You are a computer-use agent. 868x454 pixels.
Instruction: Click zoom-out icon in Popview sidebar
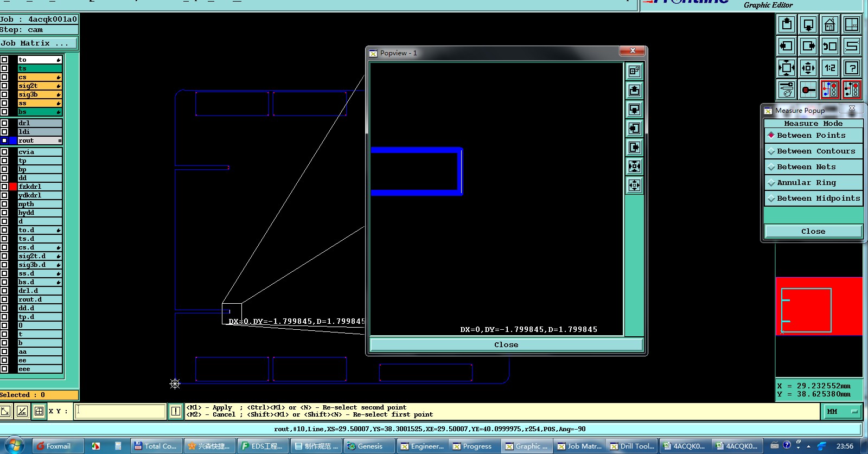pyautogui.click(x=634, y=109)
